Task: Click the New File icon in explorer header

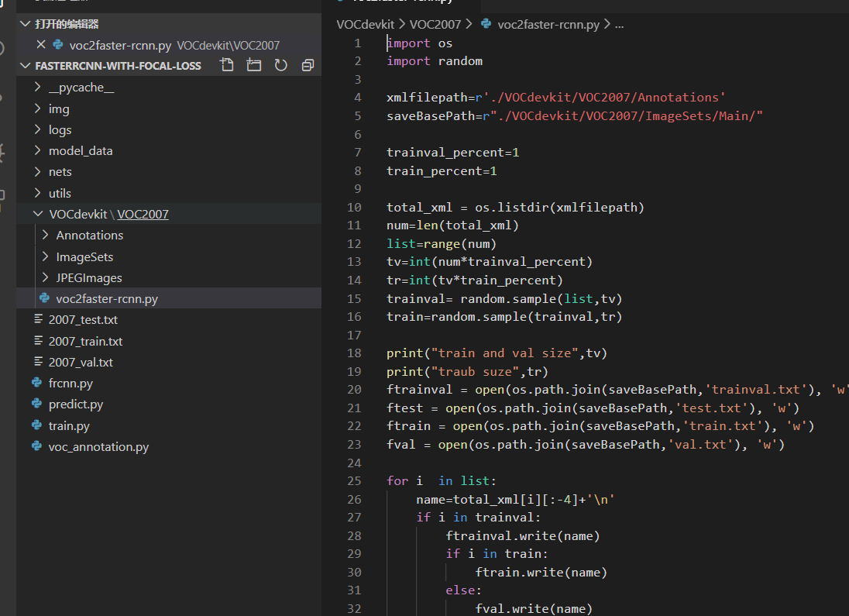Action: pyautogui.click(x=227, y=66)
